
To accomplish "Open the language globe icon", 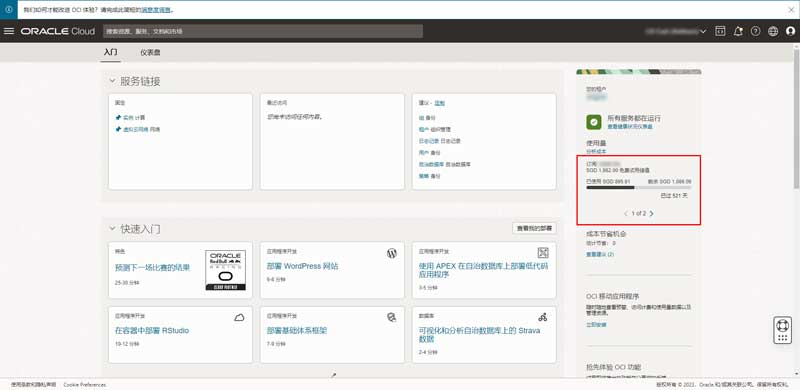I will click(773, 31).
